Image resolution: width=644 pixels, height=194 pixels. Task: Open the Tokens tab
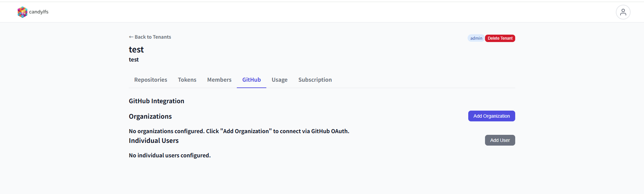[187, 80]
